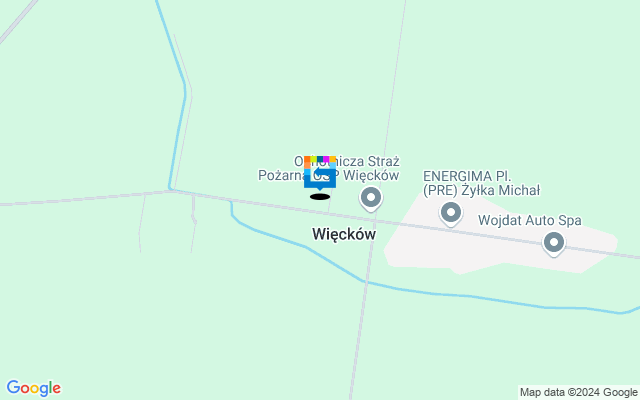Click the black oval marker shadow

click(x=320, y=197)
